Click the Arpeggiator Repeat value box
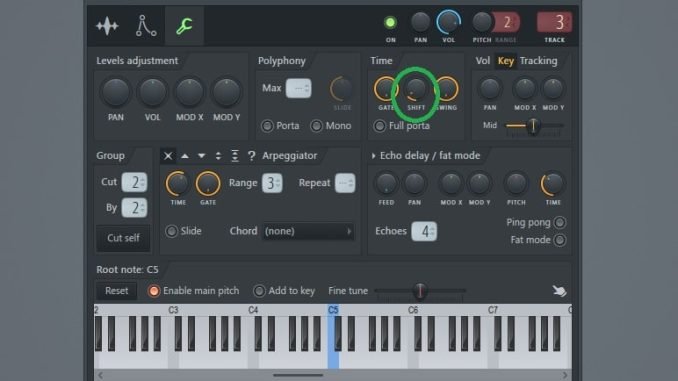The height and width of the screenshot is (381, 678). click(x=345, y=183)
